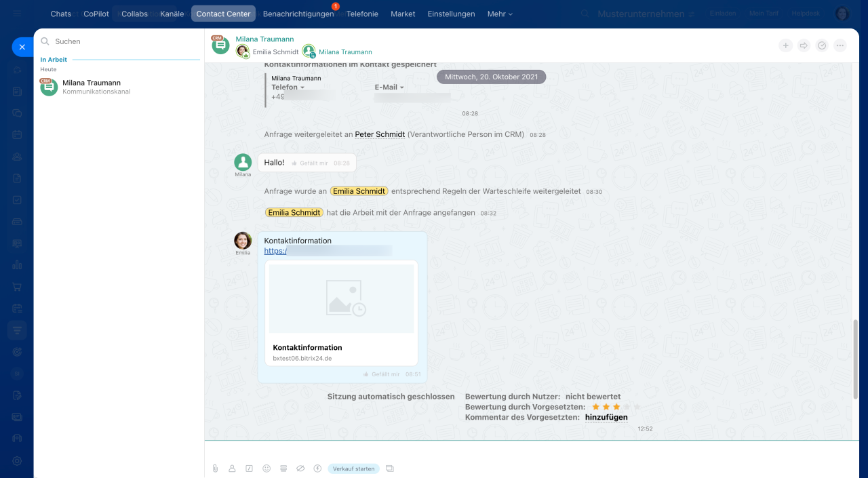Open the gear icon at sidebar bottom

(x=17, y=460)
